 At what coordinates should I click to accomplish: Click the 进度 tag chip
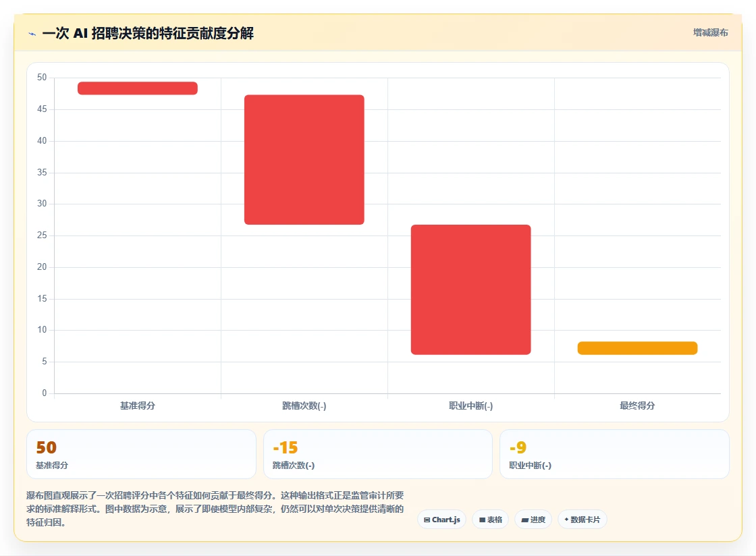[x=533, y=520]
